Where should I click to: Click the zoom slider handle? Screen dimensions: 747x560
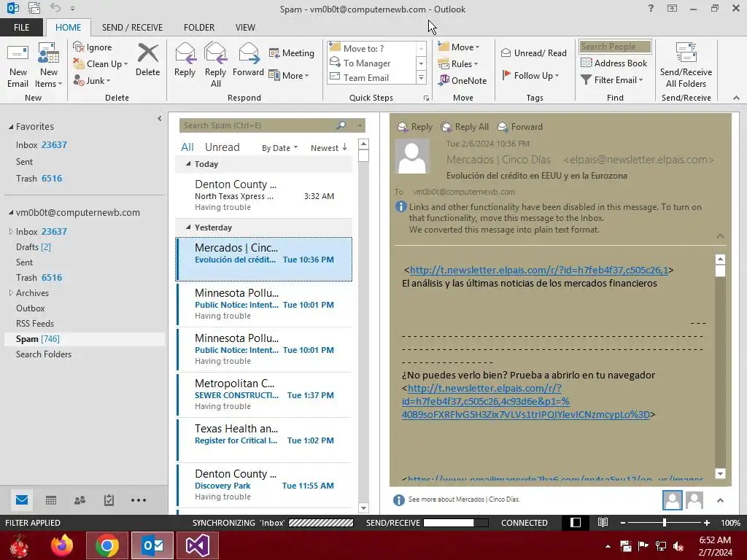(x=665, y=522)
